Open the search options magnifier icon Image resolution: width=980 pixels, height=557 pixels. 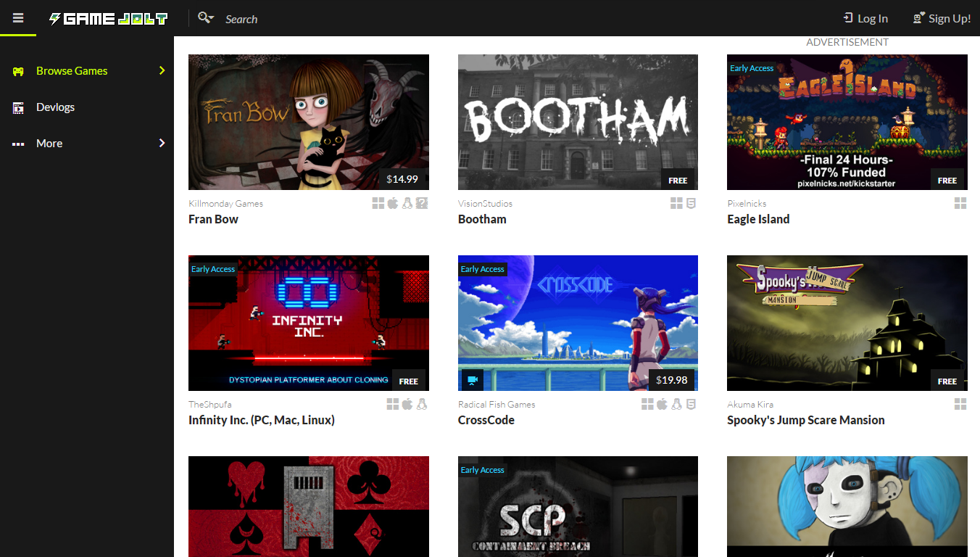206,18
